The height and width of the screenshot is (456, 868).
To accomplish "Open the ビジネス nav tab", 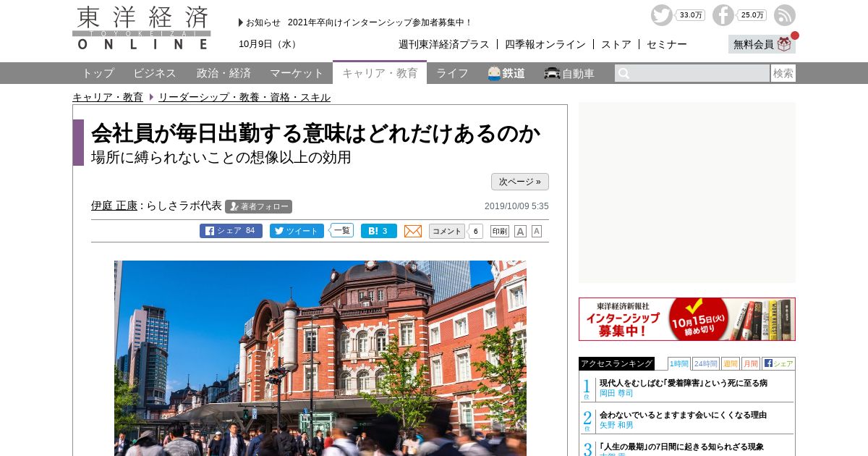I will click(155, 73).
